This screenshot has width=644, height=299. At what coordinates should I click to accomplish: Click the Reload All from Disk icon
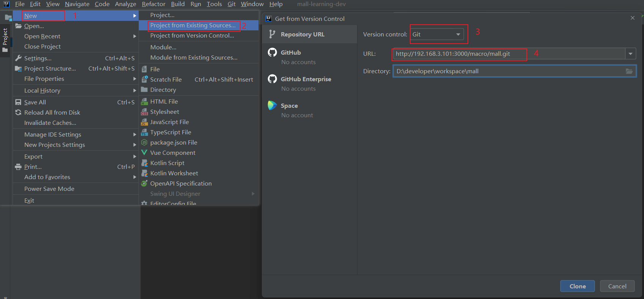(18, 113)
